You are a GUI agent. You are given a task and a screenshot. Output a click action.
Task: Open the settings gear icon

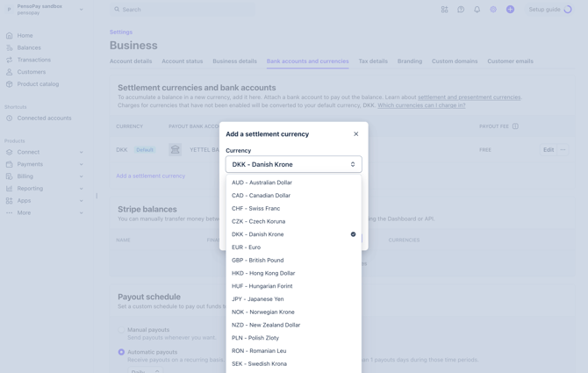pos(493,10)
